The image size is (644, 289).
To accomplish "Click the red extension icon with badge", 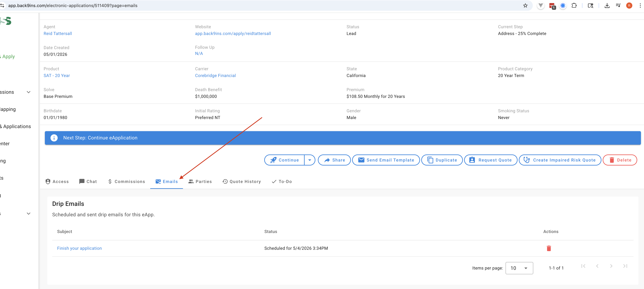I will click(x=552, y=6).
